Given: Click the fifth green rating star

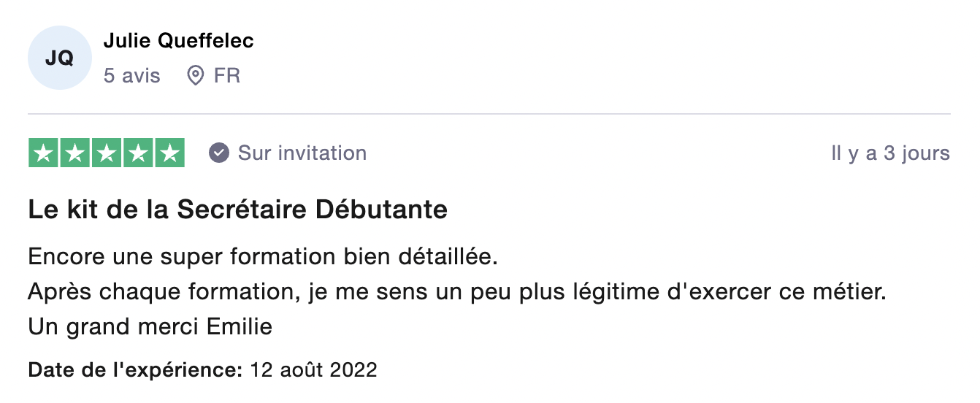Looking at the screenshot, I should (169, 153).
